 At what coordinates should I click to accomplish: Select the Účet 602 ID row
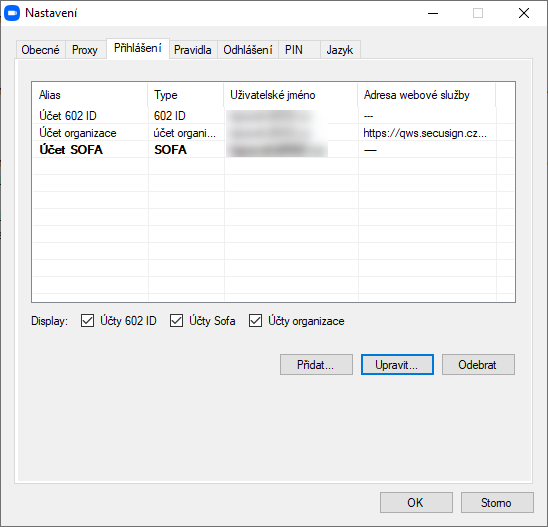coord(273,115)
